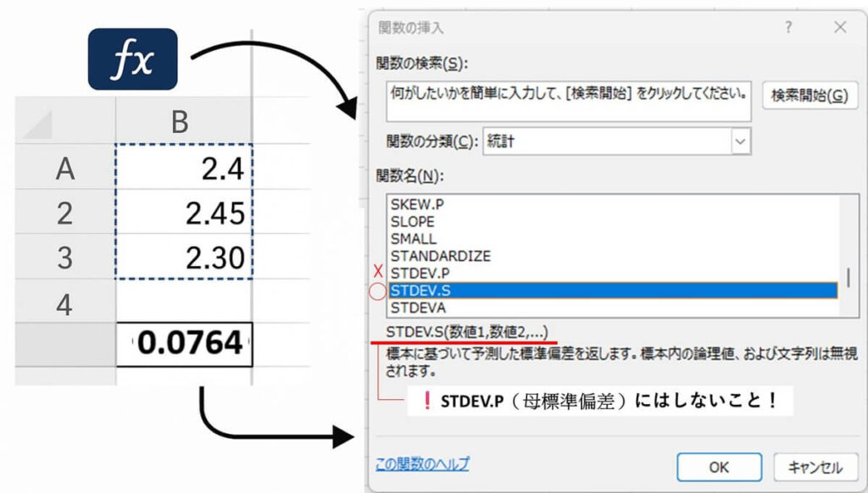Select STDEVA in function list
This screenshot has width=868, height=493.
tap(613, 307)
